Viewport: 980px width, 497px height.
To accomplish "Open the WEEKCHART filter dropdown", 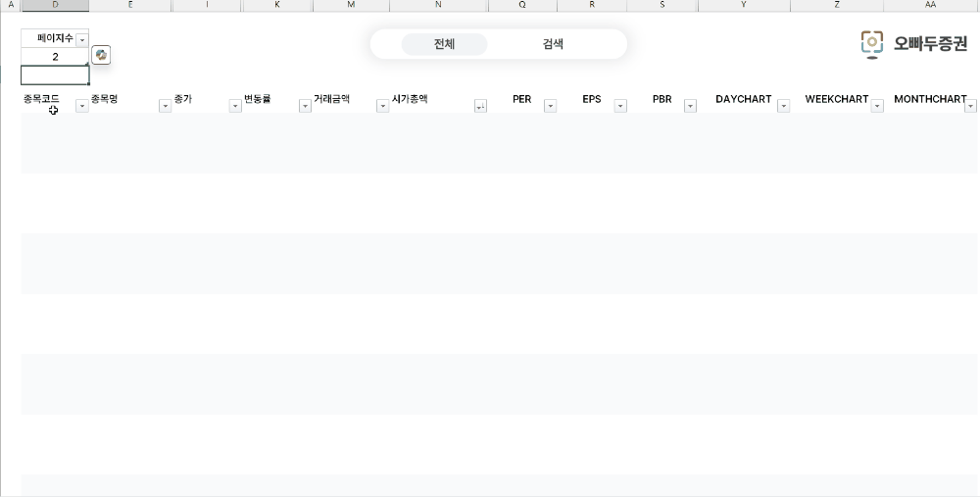I will point(877,106).
